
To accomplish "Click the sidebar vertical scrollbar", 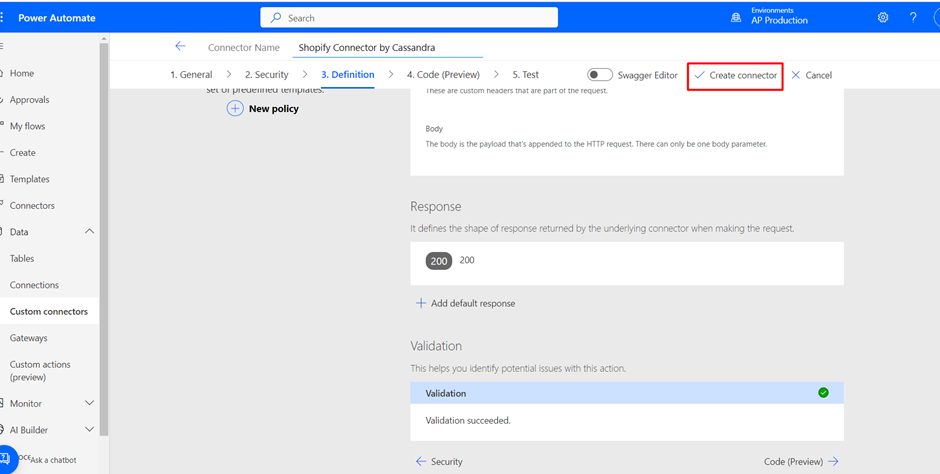I will click(x=104, y=237).
